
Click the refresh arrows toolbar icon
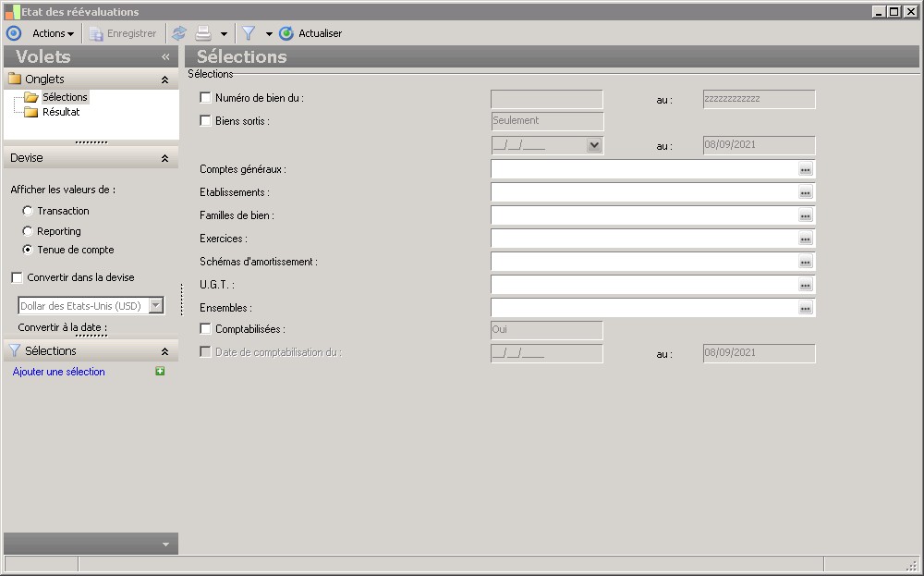(x=179, y=33)
